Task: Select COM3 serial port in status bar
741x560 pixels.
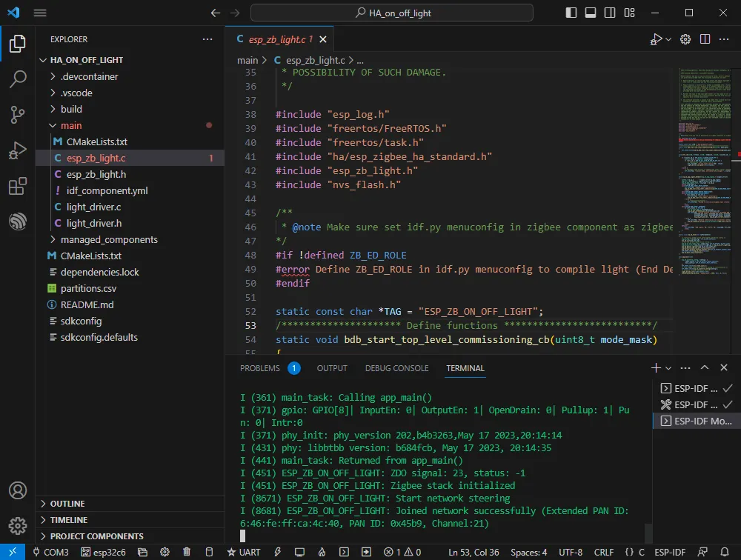Action: 50,552
